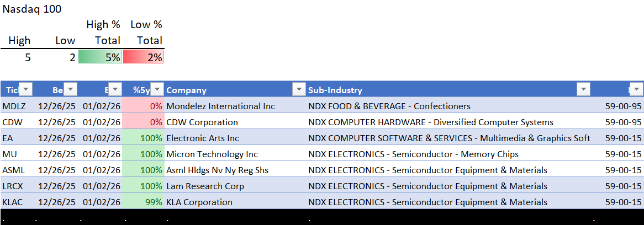This screenshot has height=225, width=644.
Task: Click the Confectioners sub-industry cell
Action: pyautogui.click(x=449, y=106)
